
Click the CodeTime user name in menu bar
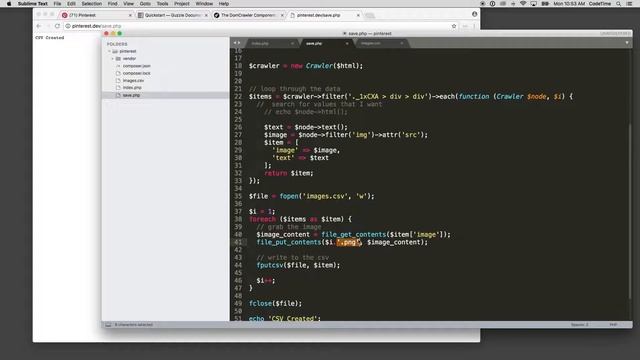point(600,4)
